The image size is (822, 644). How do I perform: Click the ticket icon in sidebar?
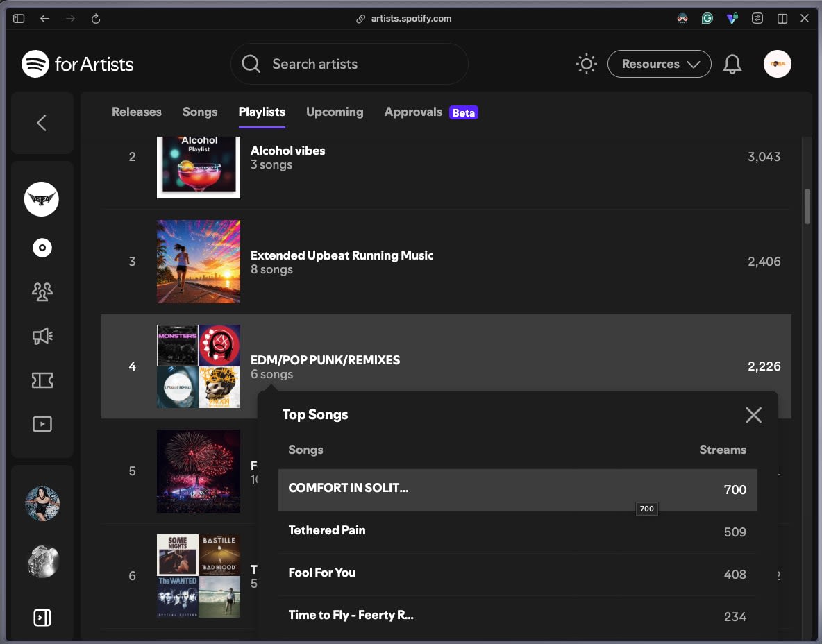click(x=42, y=380)
